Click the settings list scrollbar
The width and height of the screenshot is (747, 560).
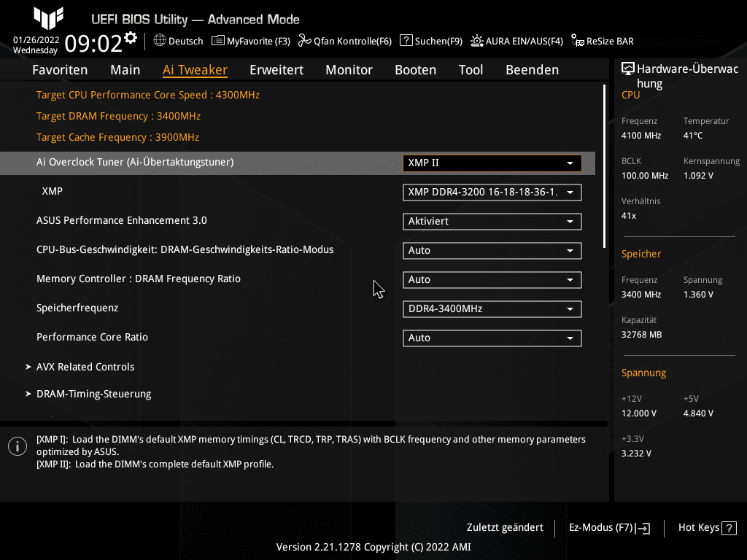tap(604, 167)
